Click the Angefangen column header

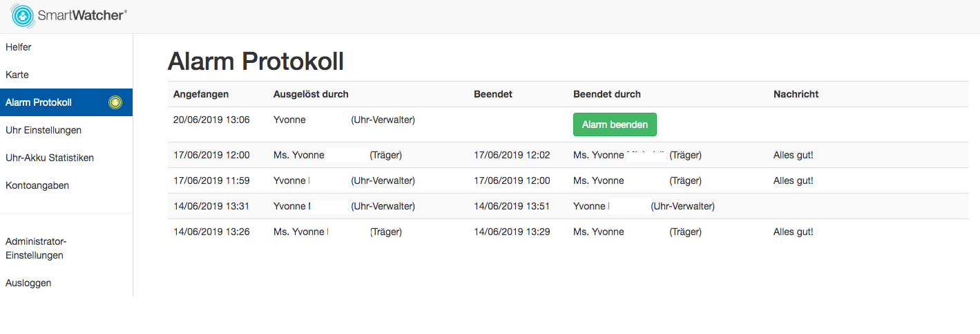click(x=201, y=94)
